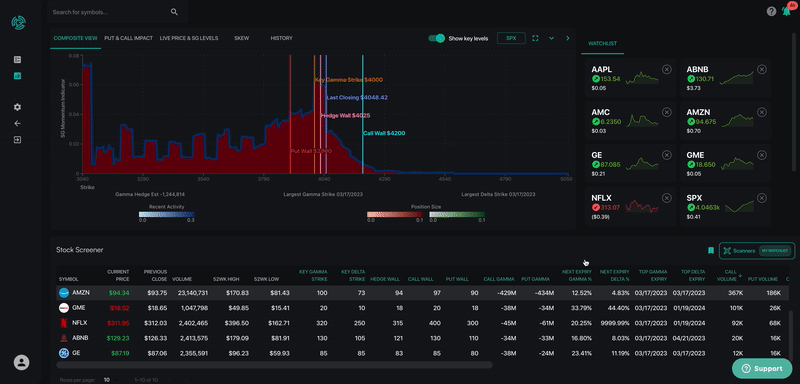This screenshot has height=384, width=800.
Task: Open the dashboard layout sidebar icon
Action: pos(18,60)
